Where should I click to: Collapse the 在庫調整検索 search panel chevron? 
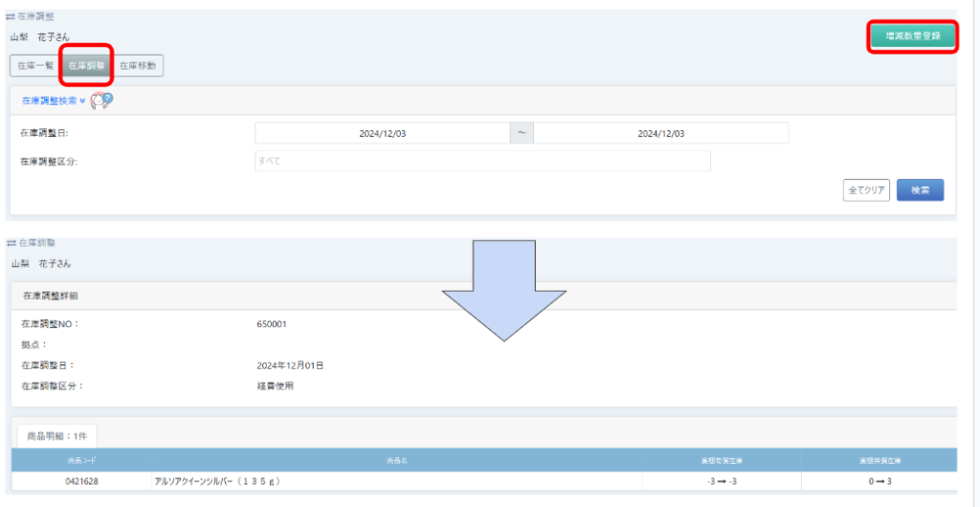click(x=83, y=99)
